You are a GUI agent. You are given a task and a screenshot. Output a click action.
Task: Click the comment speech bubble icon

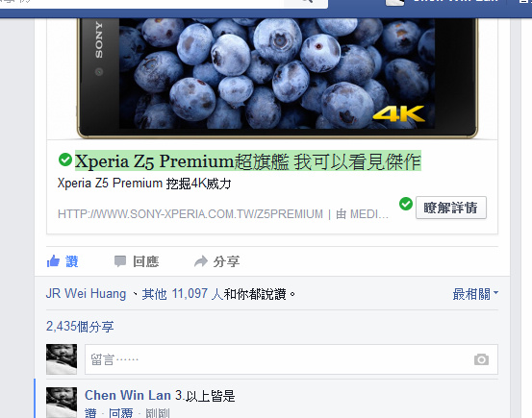(120, 261)
